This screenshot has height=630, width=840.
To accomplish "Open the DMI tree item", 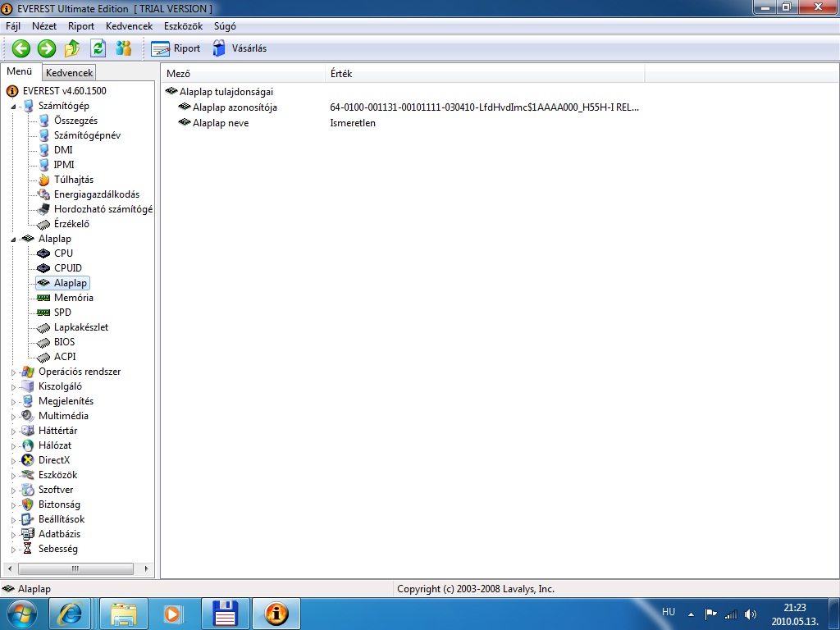I will point(62,150).
